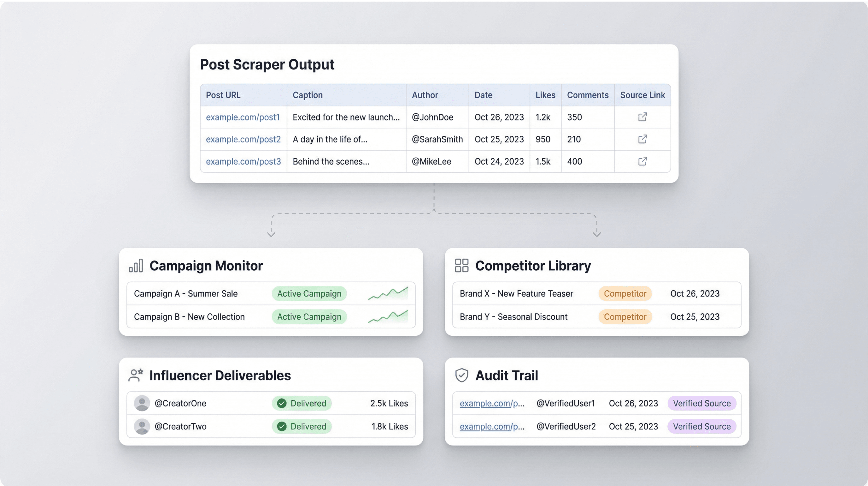The height and width of the screenshot is (486, 868).
Task: Click the Audit Trail shield icon
Action: coord(461,375)
